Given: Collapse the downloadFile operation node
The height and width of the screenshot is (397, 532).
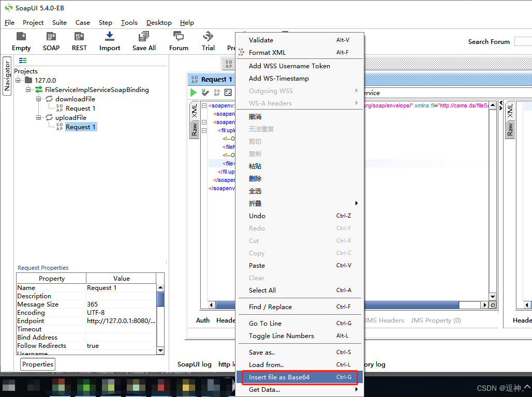Looking at the screenshot, I should pyautogui.click(x=39, y=99).
